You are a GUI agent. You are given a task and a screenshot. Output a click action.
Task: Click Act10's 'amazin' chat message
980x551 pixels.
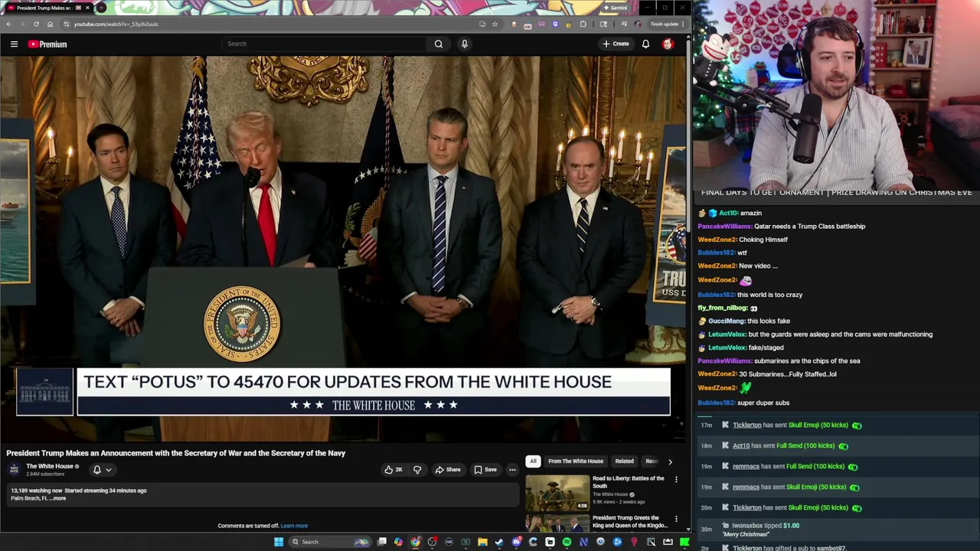[730, 214]
